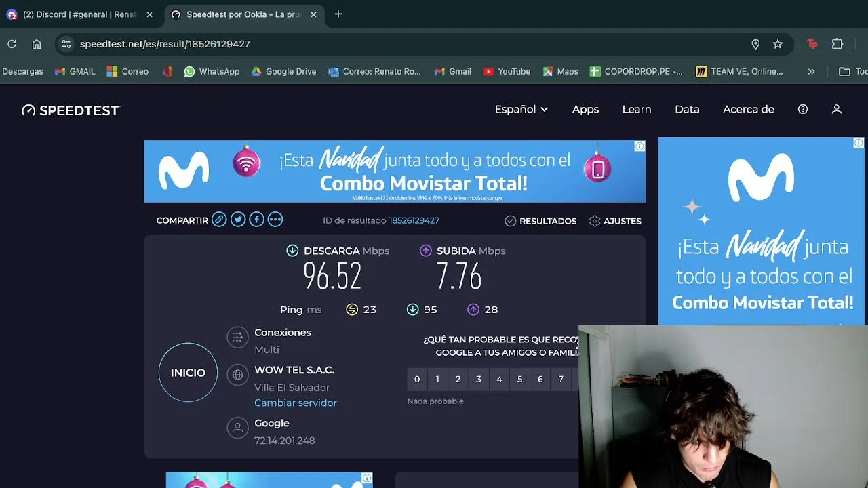
Task: Click the red Tp extension icon
Action: [x=812, y=44]
